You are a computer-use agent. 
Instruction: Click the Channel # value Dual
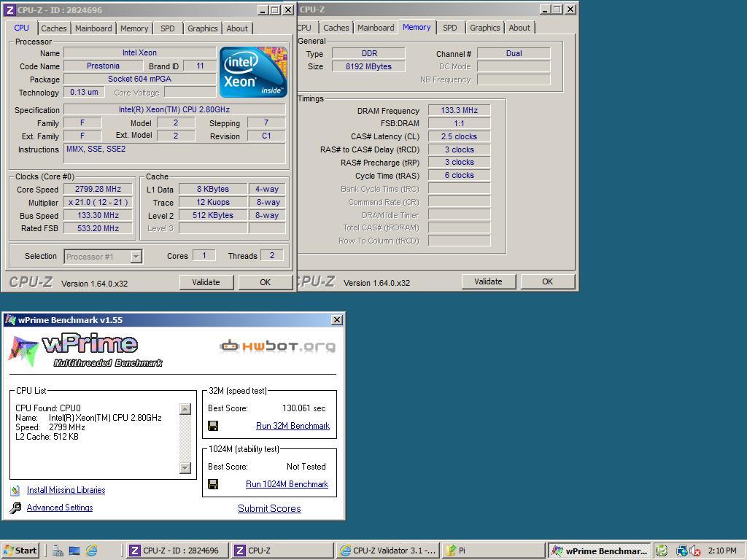click(x=514, y=53)
